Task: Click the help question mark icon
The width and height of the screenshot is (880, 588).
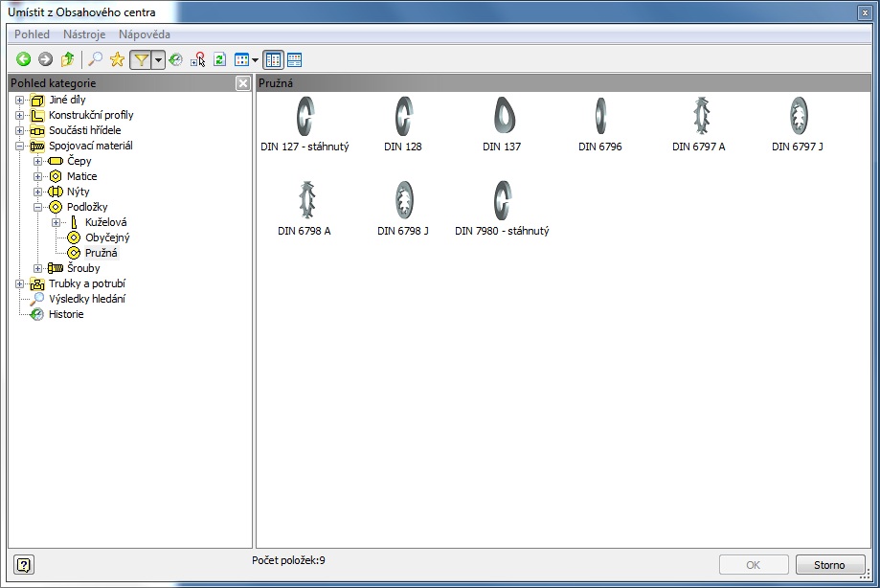Action: coord(25,564)
